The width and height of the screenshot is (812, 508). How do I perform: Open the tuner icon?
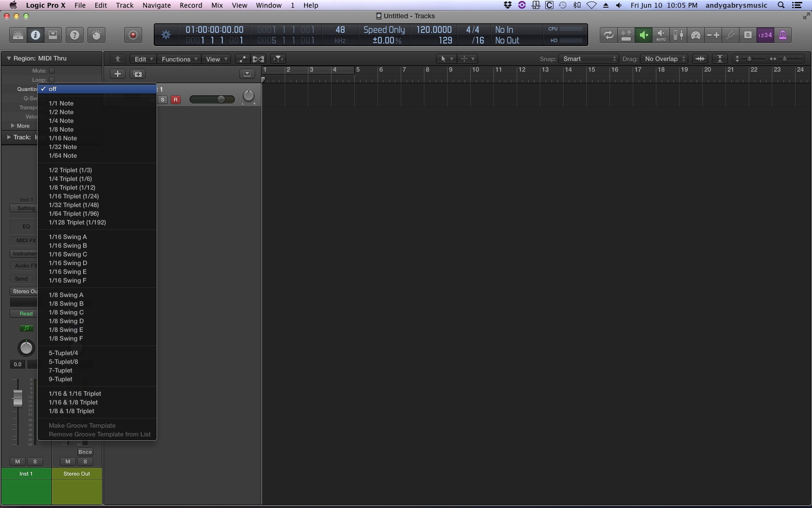tap(730, 35)
